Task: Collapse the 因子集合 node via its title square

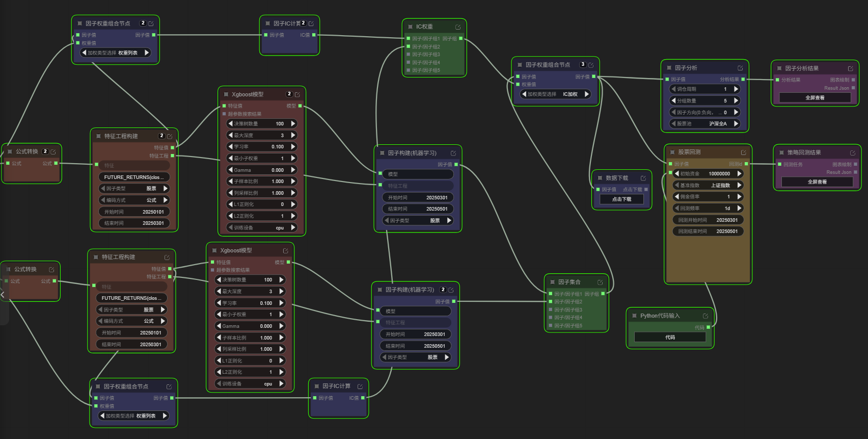Action: pos(552,282)
